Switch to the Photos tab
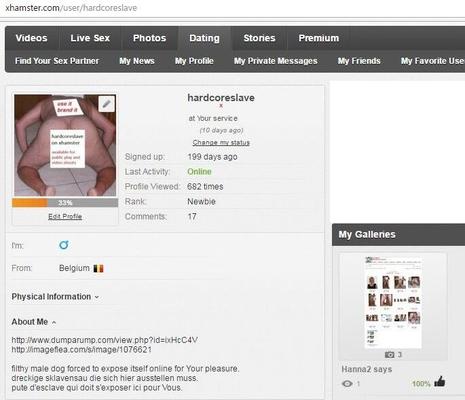 (149, 38)
